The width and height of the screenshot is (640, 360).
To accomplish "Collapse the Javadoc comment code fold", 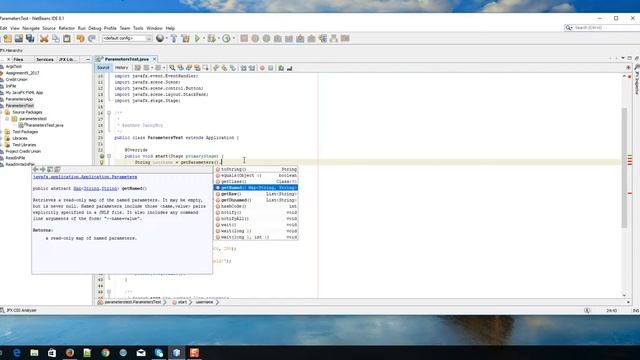I will click(109, 113).
